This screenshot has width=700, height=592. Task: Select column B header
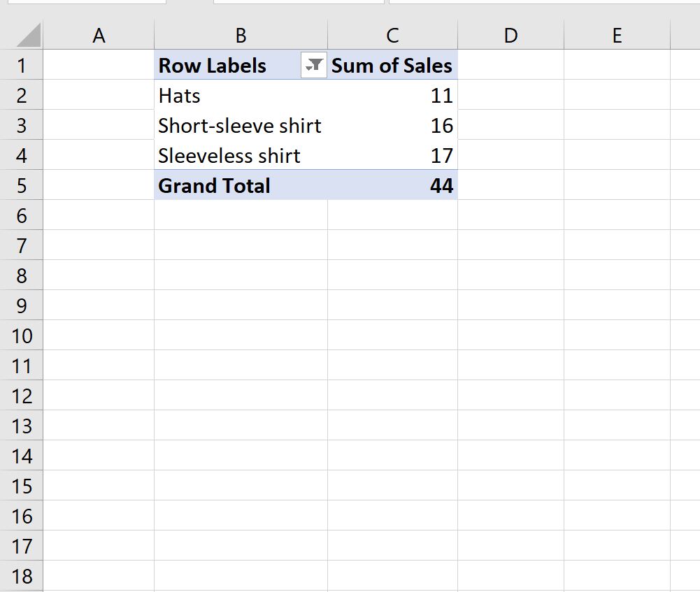pyautogui.click(x=241, y=36)
